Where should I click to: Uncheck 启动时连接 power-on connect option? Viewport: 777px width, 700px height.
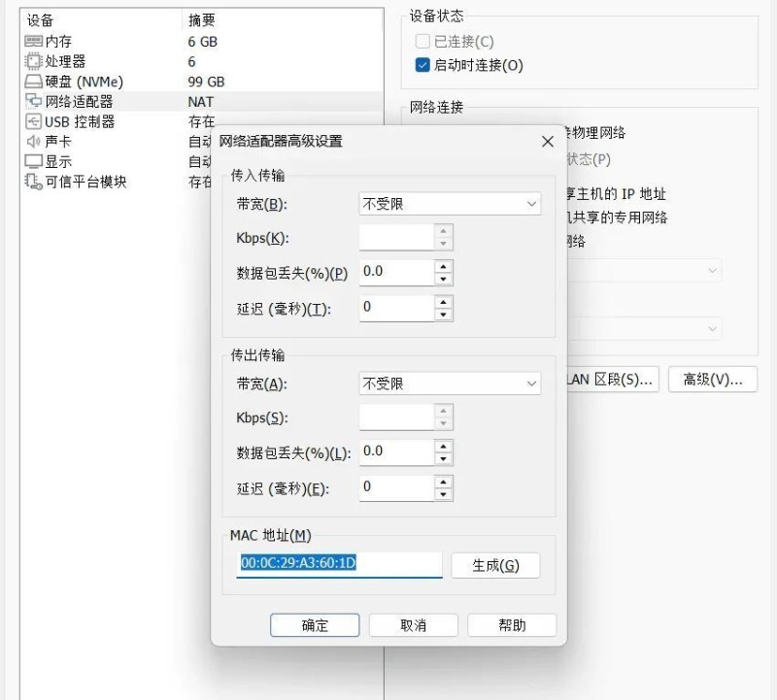pyautogui.click(x=424, y=66)
